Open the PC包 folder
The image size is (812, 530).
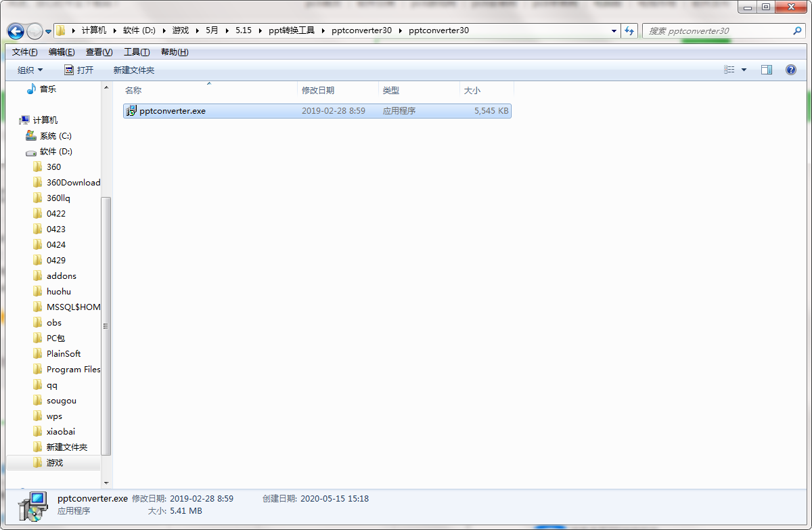[55, 338]
